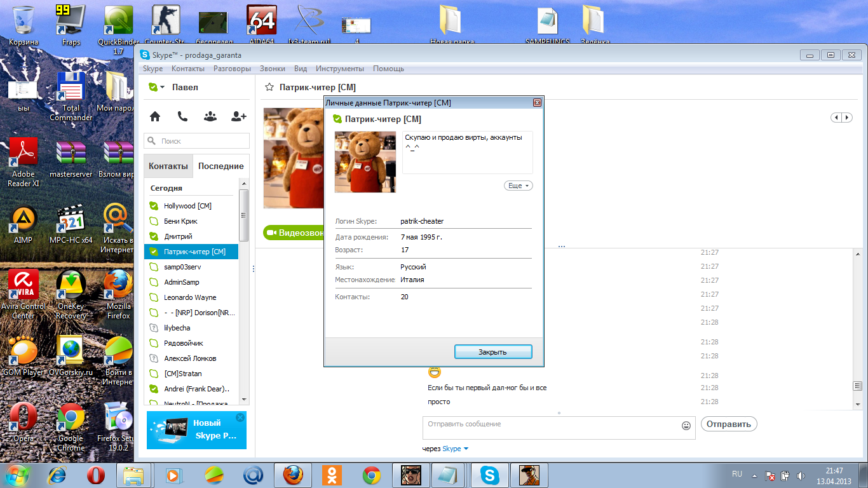This screenshot has height=488, width=868.
Task: Click the Поиск contact search field
Action: tap(197, 141)
